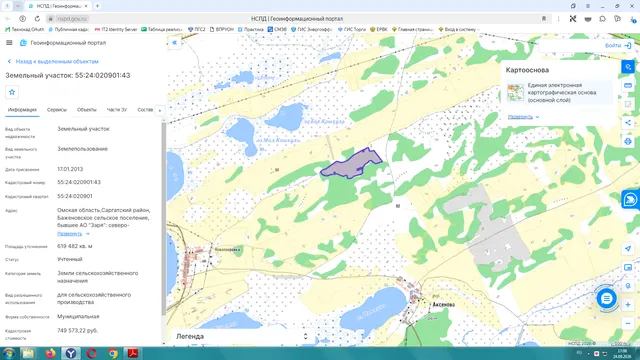
Task: Open the round chat support button
Action: pyautogui.click(x=607, y=299)
